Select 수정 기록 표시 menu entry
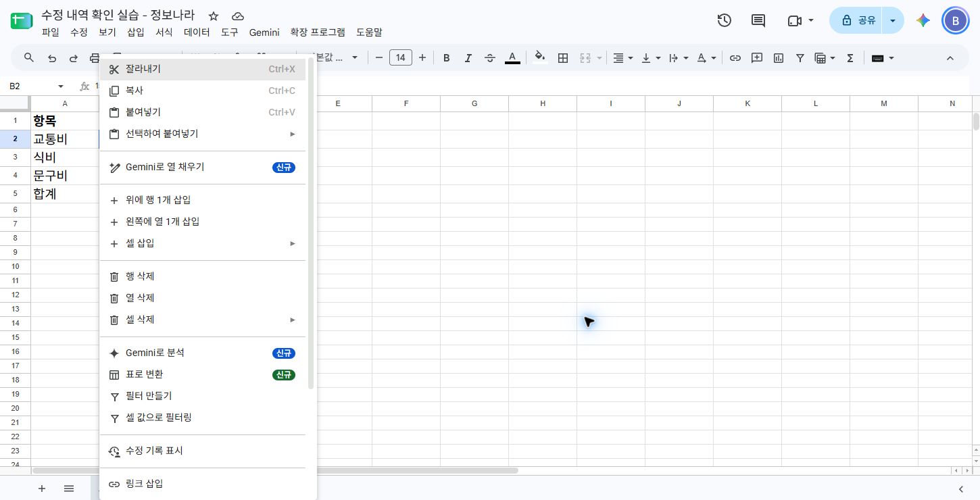Screen dimensions: 980x500 click(203, 451)
